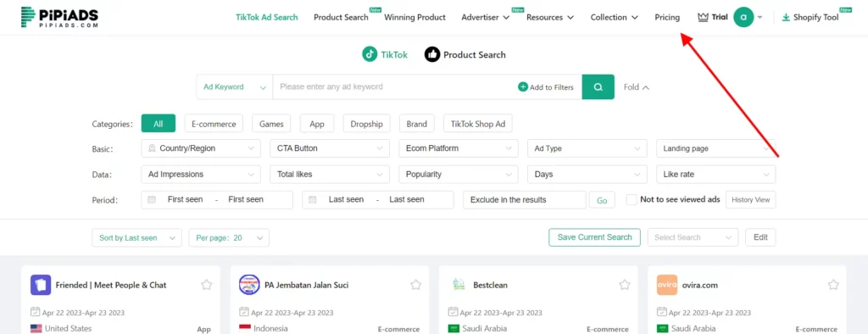The height and width of the screenshot is (334, 868).
Task: Open the CTA Button dropdown
Action: tap(330, 148)
